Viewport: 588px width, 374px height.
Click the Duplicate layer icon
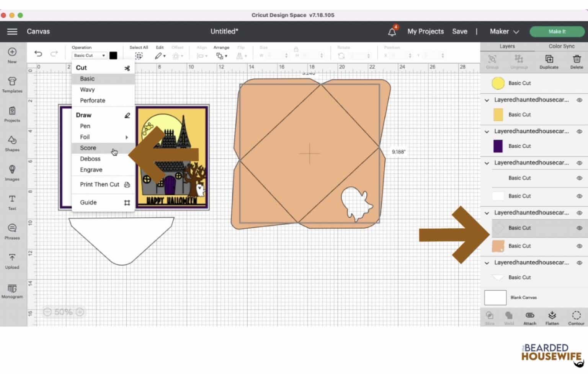tap(549, 61)
